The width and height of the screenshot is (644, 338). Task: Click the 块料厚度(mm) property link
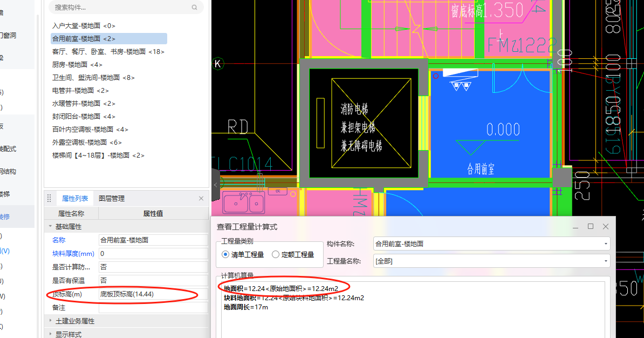click(x=73, y=254)
